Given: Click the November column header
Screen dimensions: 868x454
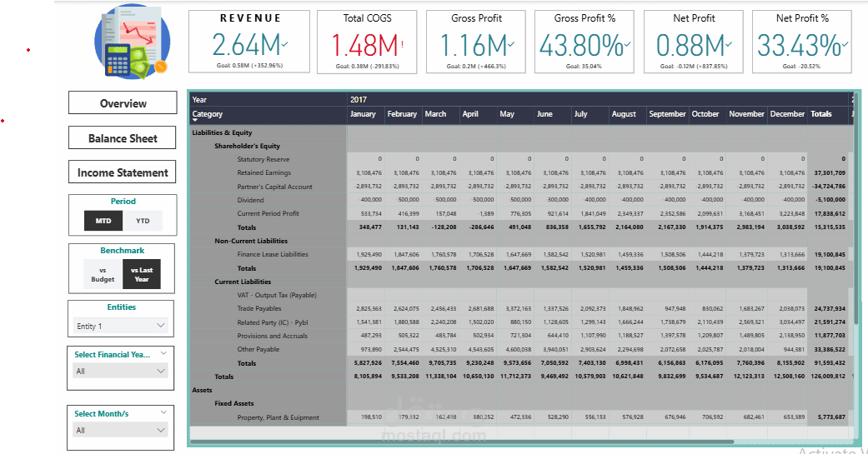Looking at the screenshot, I should point(746,114).
